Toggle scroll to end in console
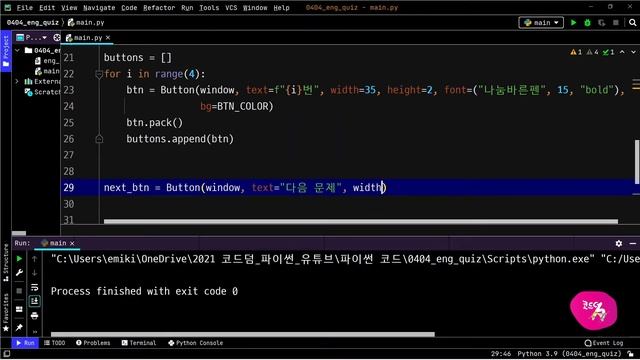Image resolution: width=640 pixels, height=360 pixels. click(35, 301)
